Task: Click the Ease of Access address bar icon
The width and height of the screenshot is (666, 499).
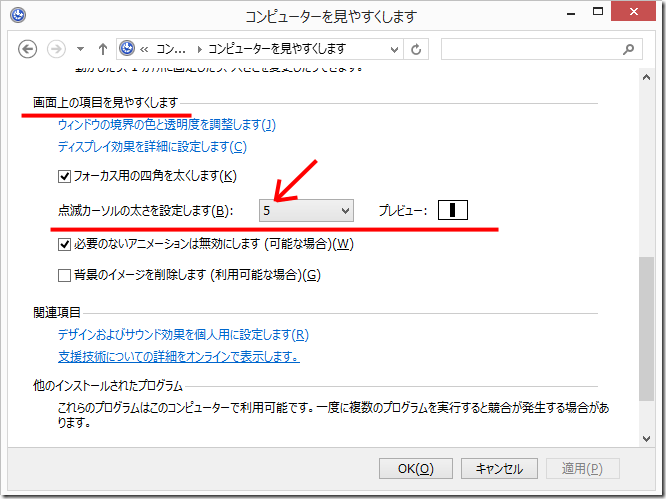Action: [128, 48]
